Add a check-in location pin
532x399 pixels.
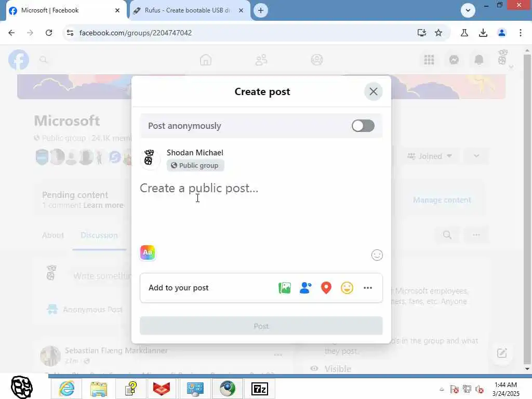[x=326, y=288]
